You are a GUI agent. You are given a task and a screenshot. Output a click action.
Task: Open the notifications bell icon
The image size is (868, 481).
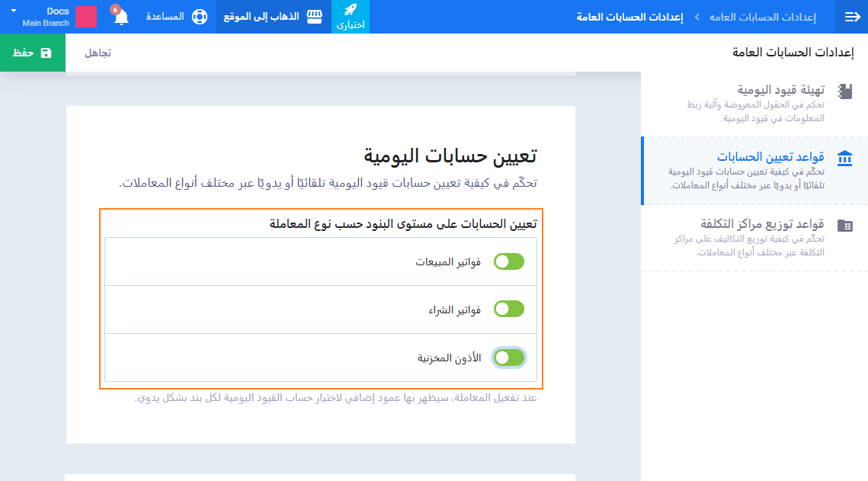click(x=121, y=17)
